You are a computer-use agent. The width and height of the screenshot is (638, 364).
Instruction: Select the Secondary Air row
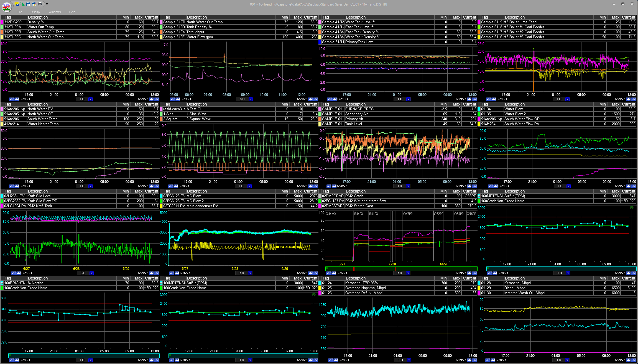398,114
